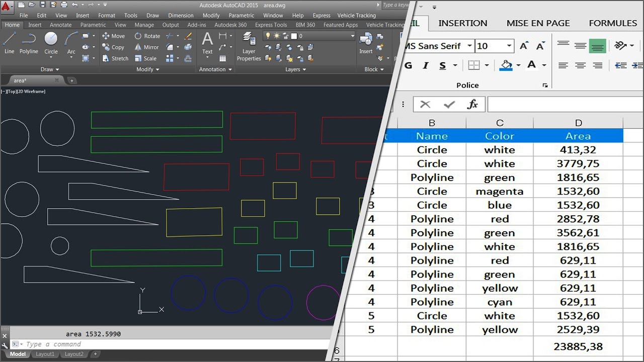This screenshot has height=362, width=644.
Task: Switch to Excel INSERTION tab
Action: point(463,23)
